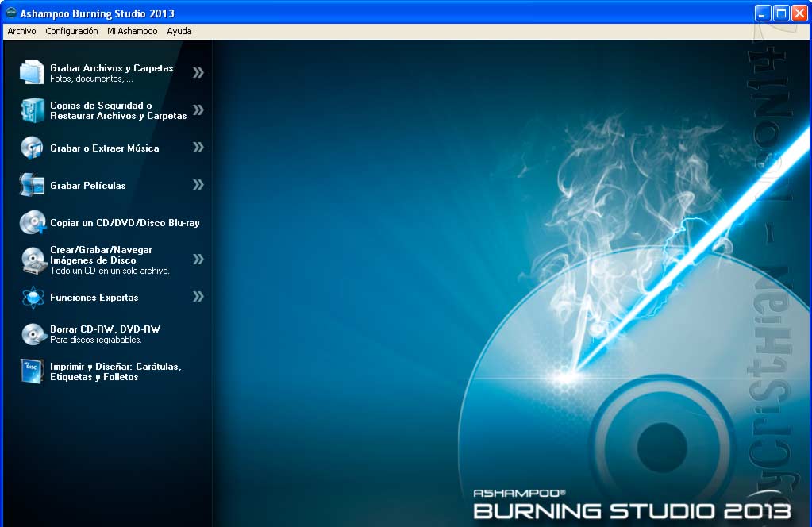
Task: Open the Ayuda menu
Action: pos(179,31)
